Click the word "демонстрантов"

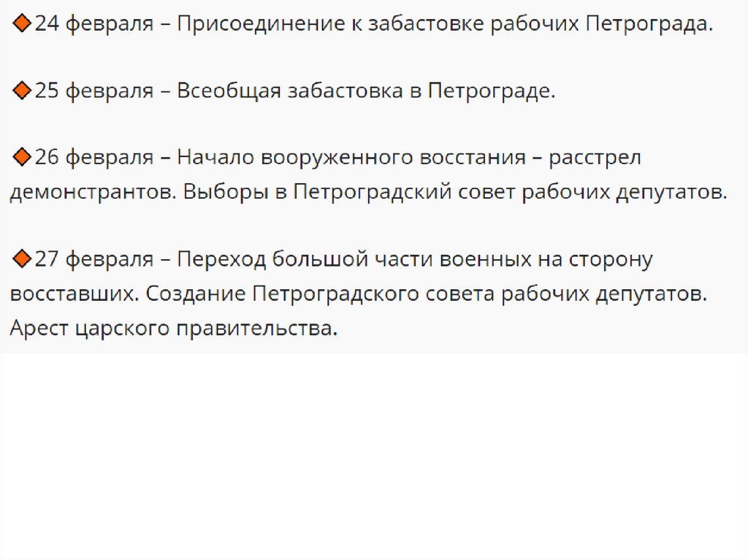coord(91,192)
